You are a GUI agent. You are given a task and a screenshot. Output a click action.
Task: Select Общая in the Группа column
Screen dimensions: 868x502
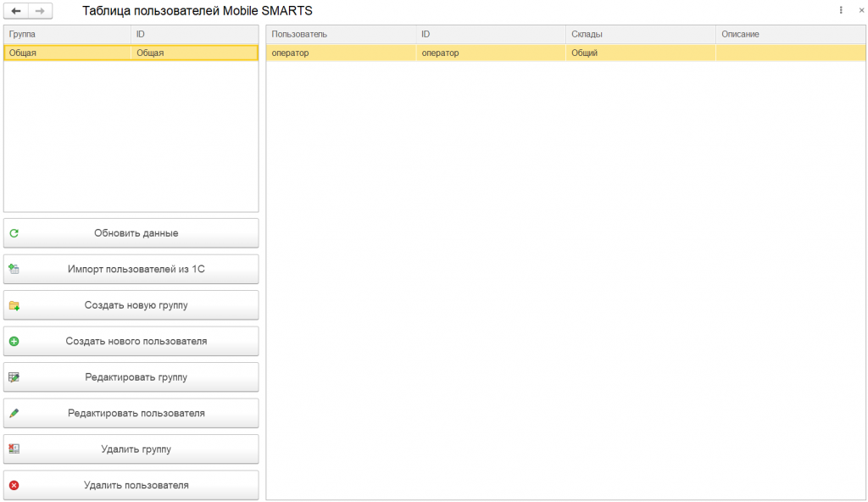(x=68, y=53)
